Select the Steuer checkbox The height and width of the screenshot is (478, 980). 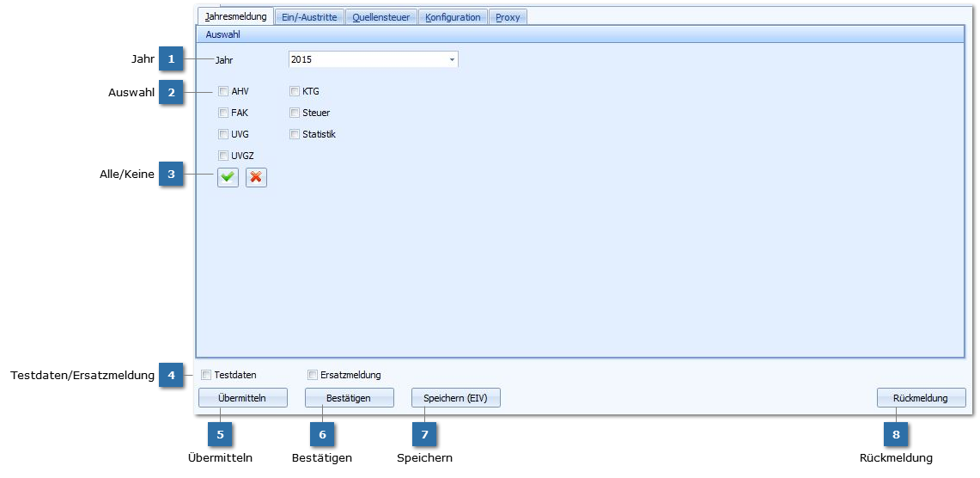[x=295, y=113]
